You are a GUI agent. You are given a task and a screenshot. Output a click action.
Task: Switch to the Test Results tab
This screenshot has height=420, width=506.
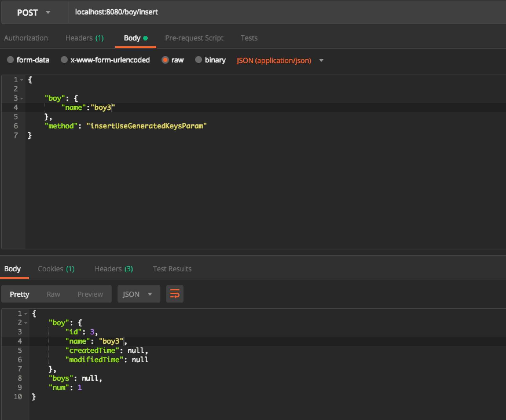pos(172,269)
